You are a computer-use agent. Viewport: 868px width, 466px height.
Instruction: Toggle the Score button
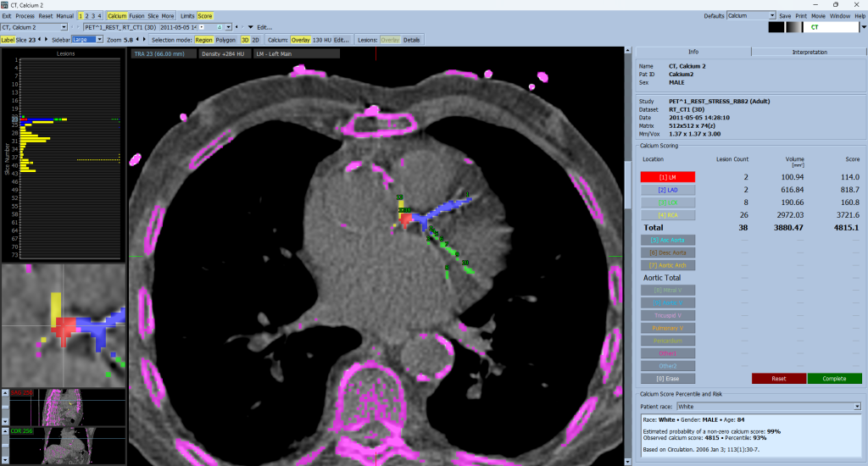tap(205, 16)
